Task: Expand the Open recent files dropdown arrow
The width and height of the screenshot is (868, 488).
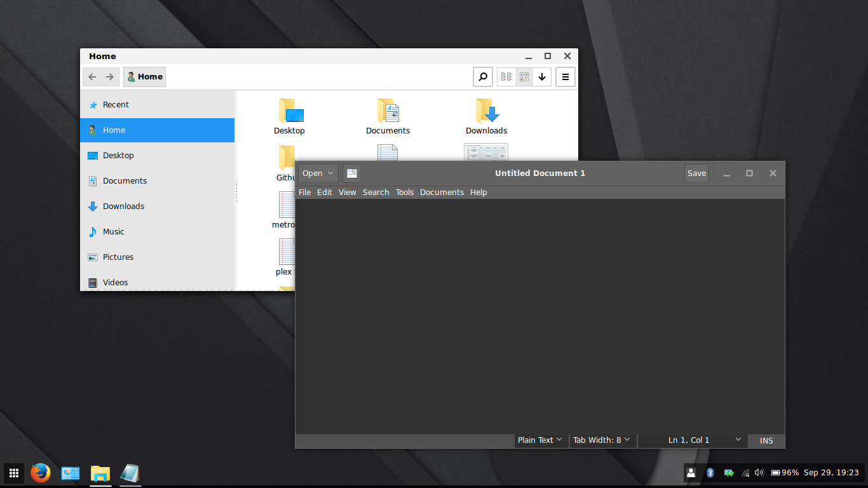Action: point(331,173)
